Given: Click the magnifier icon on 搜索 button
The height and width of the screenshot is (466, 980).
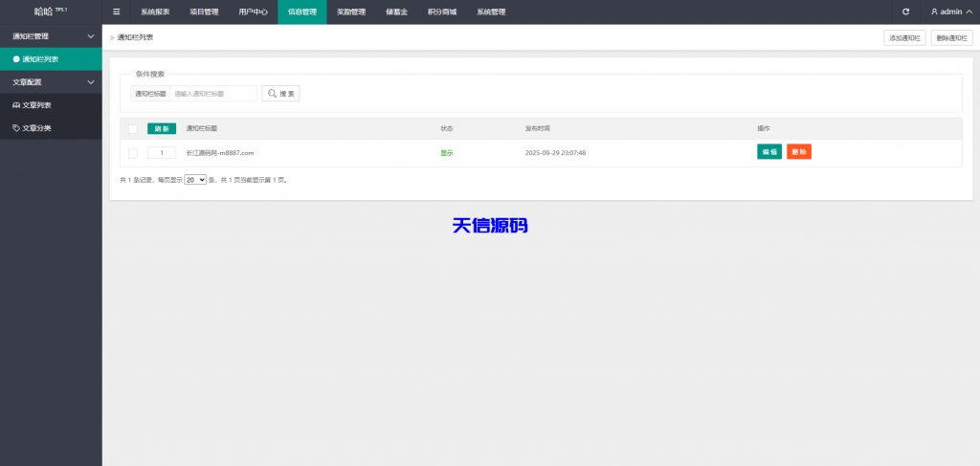Looking at the screenshot, I should (x=272, y=94).
